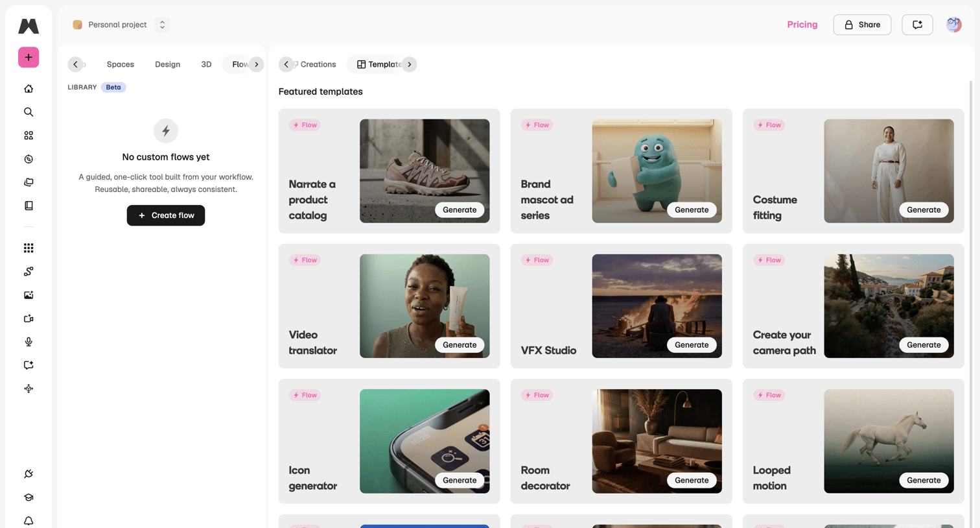Click left chevron beside Creations tab

click(x=286, y=64)
